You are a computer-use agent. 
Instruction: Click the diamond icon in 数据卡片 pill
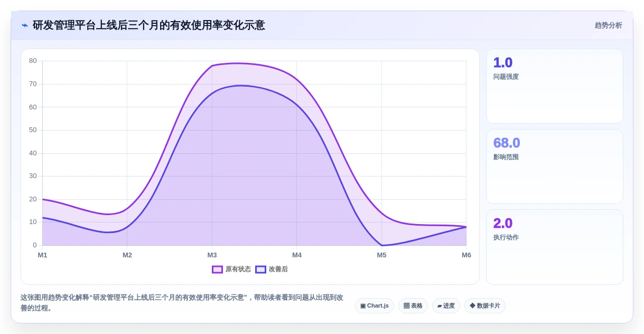click(472, 305)
